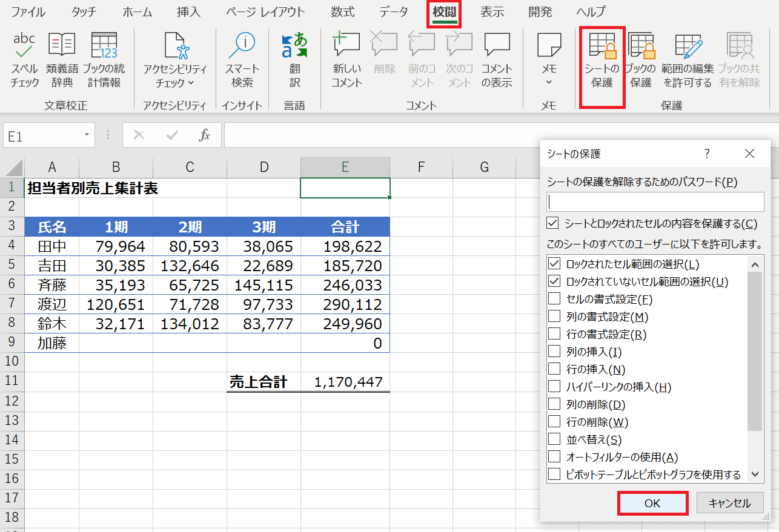Viewport: 779px width, 532px height.
Task: Open ブックの統計情報 workbook statistics
Action: [103, 47]
